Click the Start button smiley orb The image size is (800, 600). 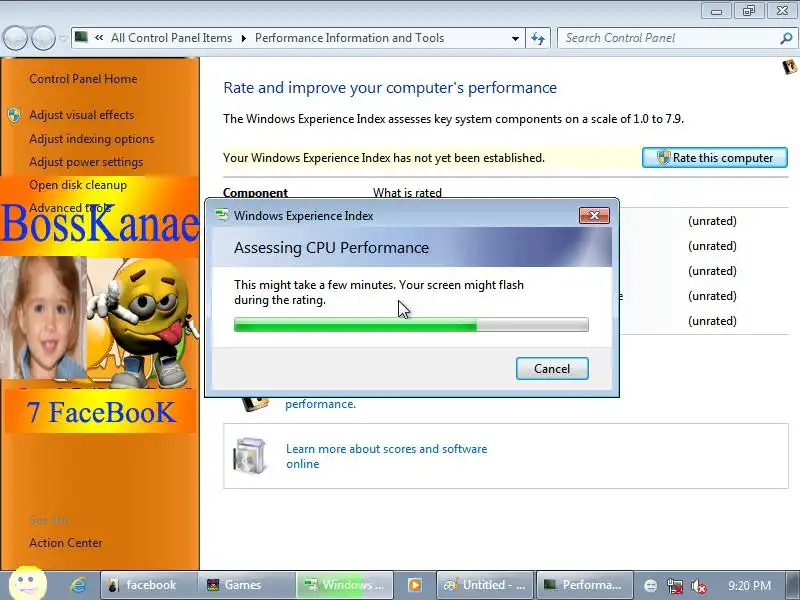tap(28, 583)
